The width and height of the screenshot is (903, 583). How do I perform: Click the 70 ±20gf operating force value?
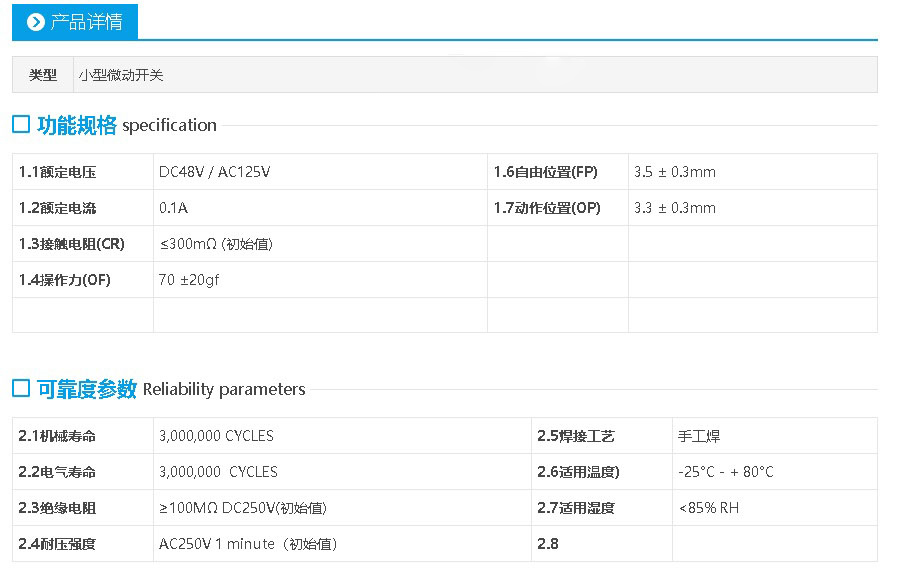(x=189, y=280)
